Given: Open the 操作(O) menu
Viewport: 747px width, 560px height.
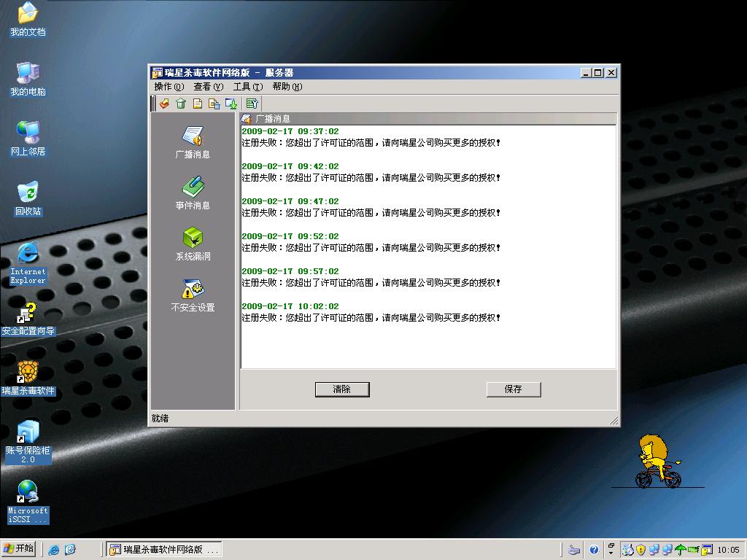Looking at the screenshot, I should pos(169,87).
